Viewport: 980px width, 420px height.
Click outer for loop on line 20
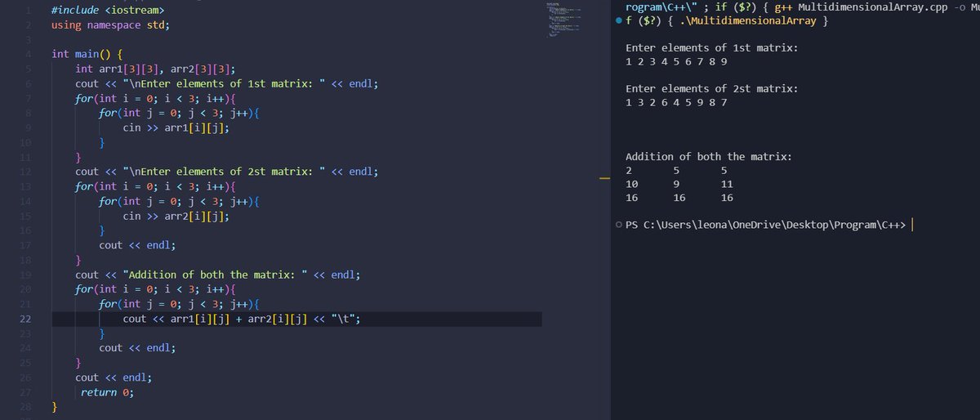point(155,289)
